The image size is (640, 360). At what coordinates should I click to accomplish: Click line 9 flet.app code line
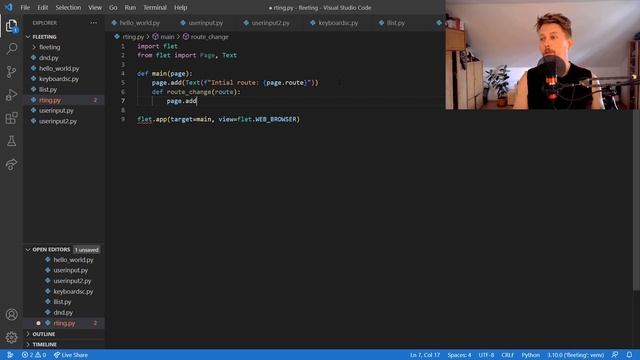218,119
